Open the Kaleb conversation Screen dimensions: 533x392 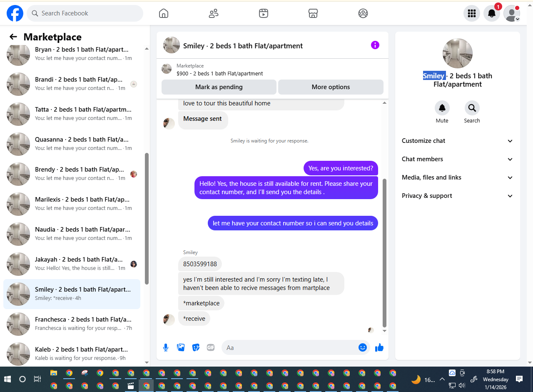(72, 354)
